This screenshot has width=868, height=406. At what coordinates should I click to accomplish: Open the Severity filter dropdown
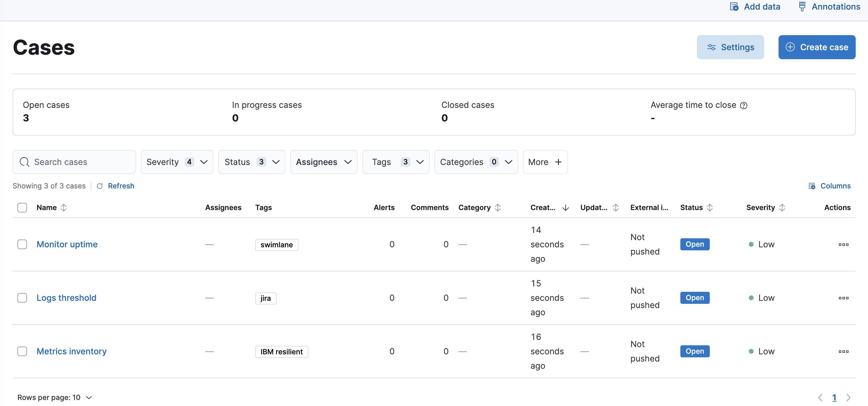[177, 162]
